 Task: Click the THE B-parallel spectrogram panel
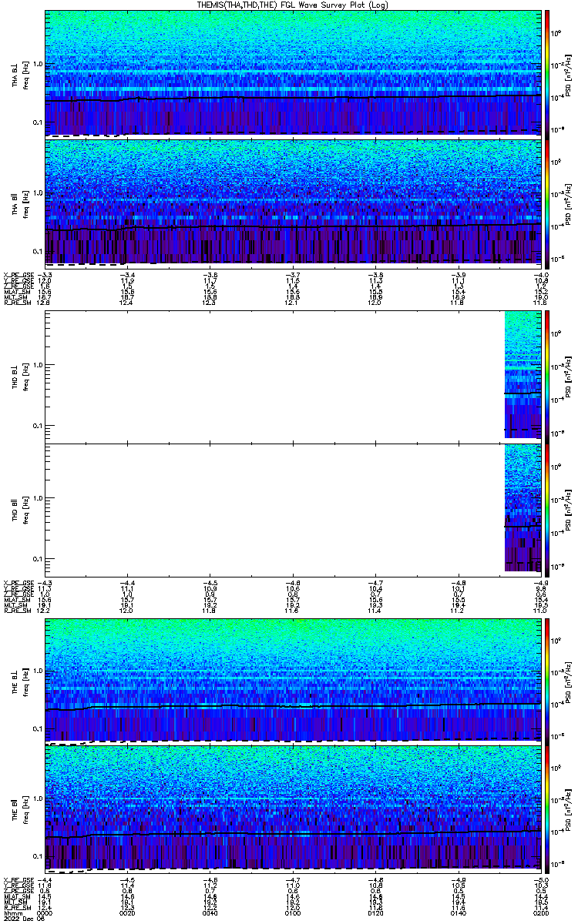(x=293, y=811)
